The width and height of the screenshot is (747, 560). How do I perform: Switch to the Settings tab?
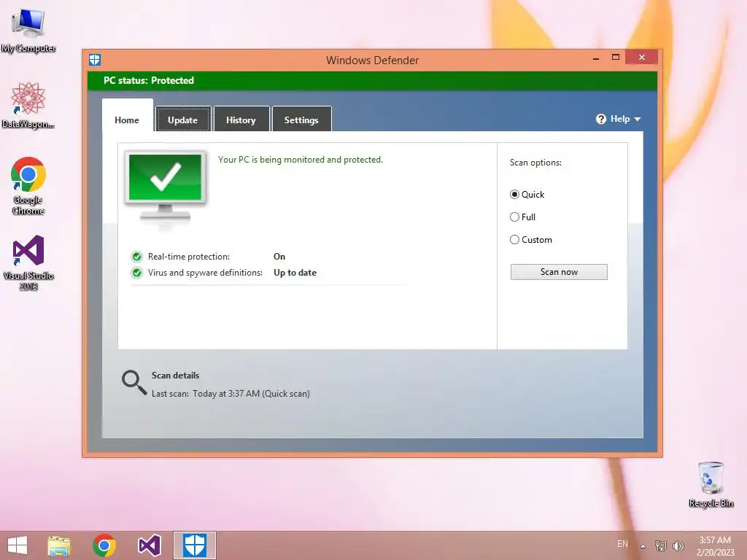click(301, 120)
